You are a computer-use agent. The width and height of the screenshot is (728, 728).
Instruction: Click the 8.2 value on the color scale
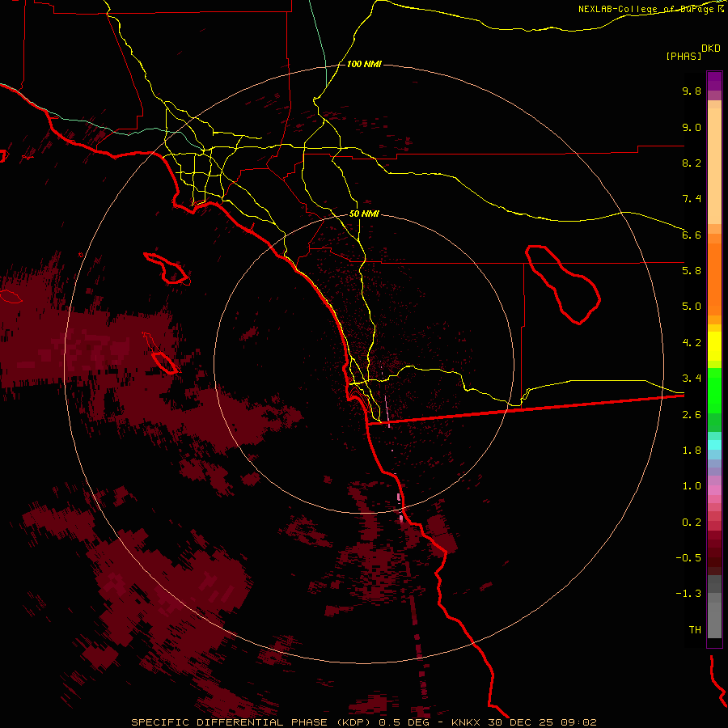click(x=692, y=163)
